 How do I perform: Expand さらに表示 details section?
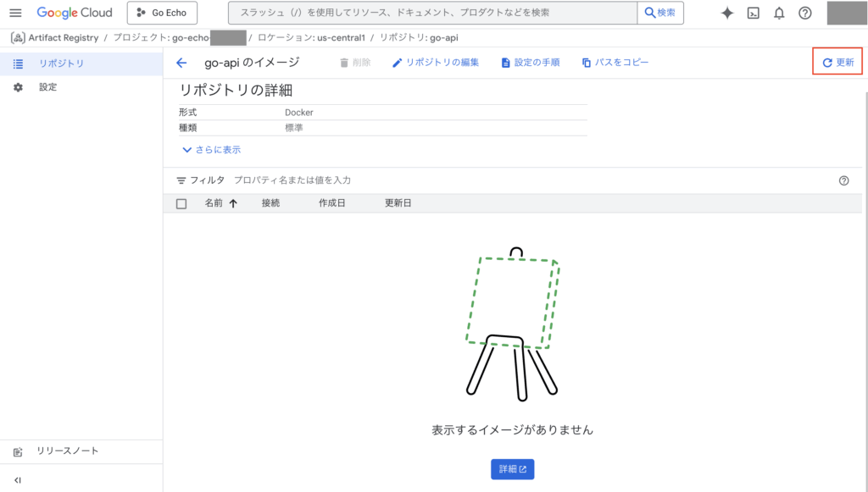[x=212, y=150]
